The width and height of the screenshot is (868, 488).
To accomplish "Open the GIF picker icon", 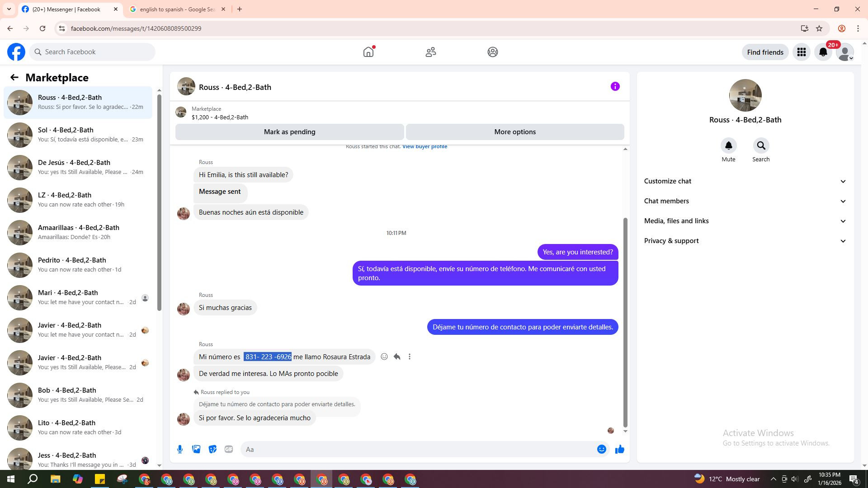I will pos(229,449).
